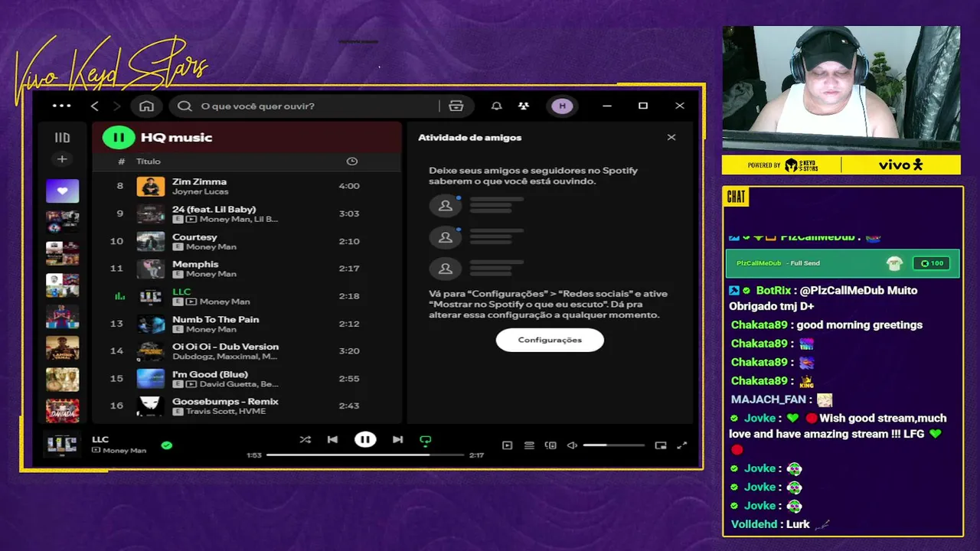This screenshot has width=980, height=551.
Task: Enter full screen player icon
Action: click(682, 445)
